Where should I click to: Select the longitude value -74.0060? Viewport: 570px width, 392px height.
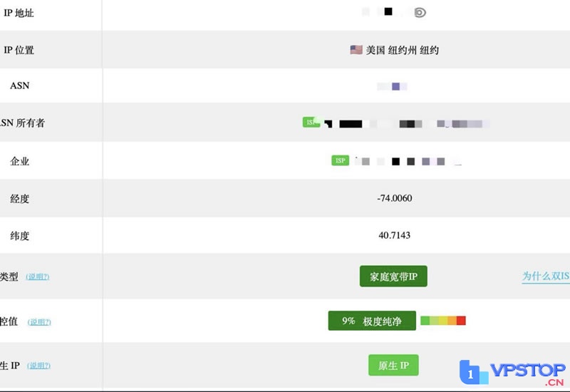[x=395, y=198]
